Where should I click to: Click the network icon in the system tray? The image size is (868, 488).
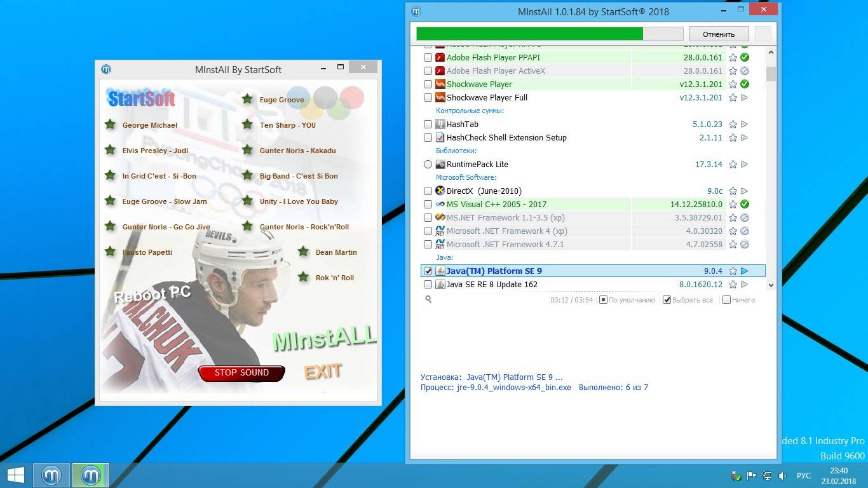[x=767, y=475]
